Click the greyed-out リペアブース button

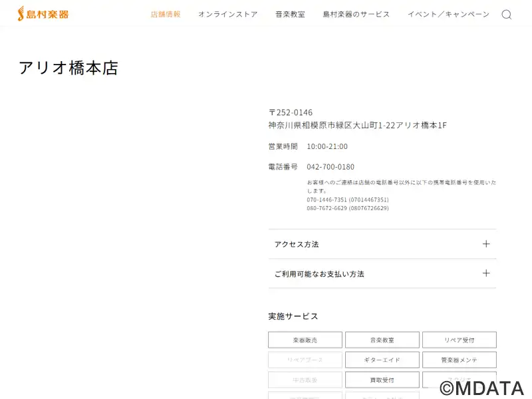click(x=305, y=360)
